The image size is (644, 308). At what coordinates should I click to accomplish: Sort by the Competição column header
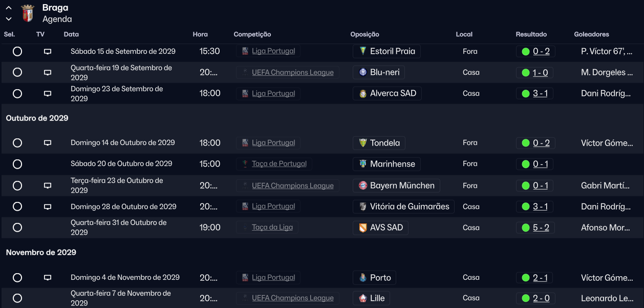pyautogui.click(x=252, y=34)
